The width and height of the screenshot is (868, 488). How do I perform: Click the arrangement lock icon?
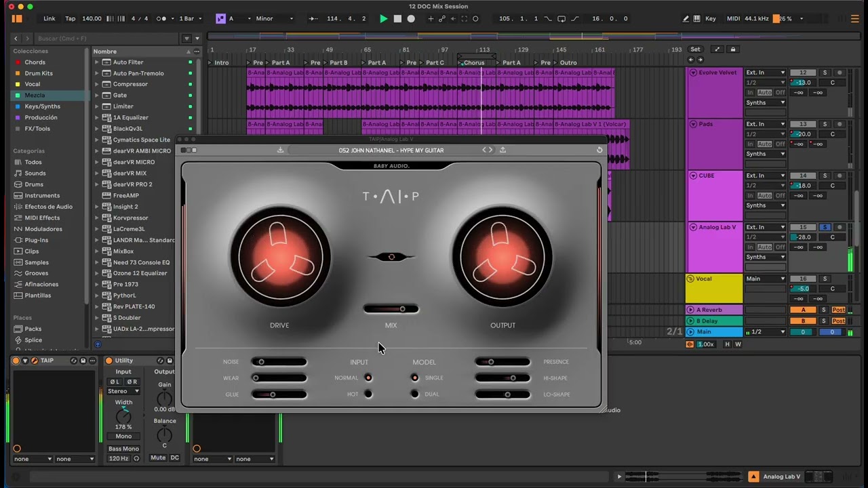[x=732, y=49]
